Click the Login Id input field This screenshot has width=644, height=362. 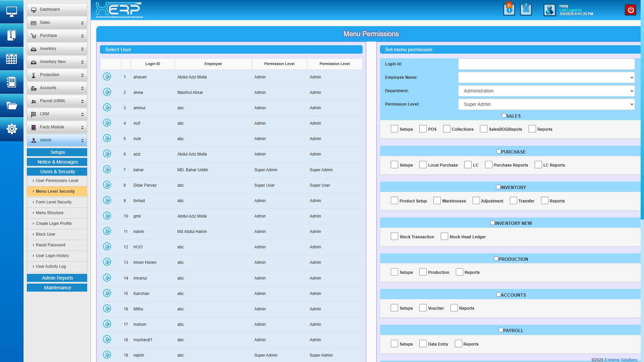point(546,64)
